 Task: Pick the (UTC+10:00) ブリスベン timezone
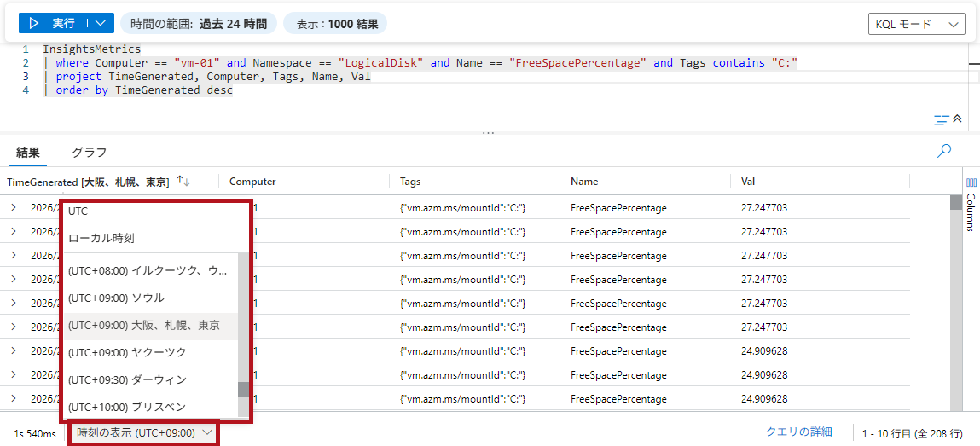coord(126,407)
